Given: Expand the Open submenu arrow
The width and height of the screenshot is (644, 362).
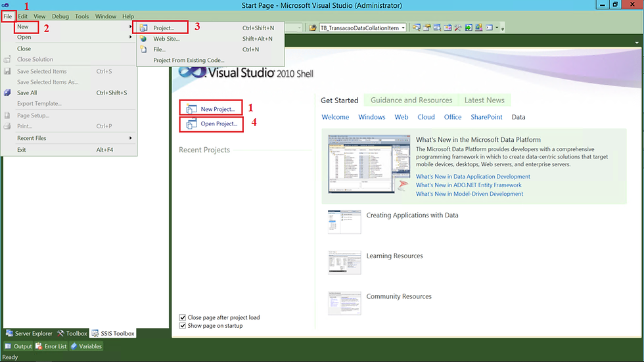Looking at the screenshot, I should point(131,37).
